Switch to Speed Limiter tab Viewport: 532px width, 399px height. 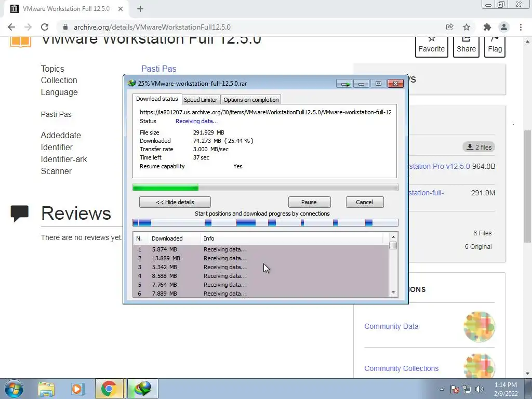tap(201, 100)
